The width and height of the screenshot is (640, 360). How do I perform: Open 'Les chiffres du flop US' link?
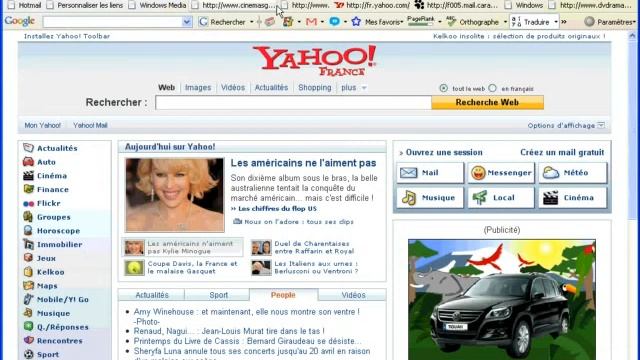277,209
